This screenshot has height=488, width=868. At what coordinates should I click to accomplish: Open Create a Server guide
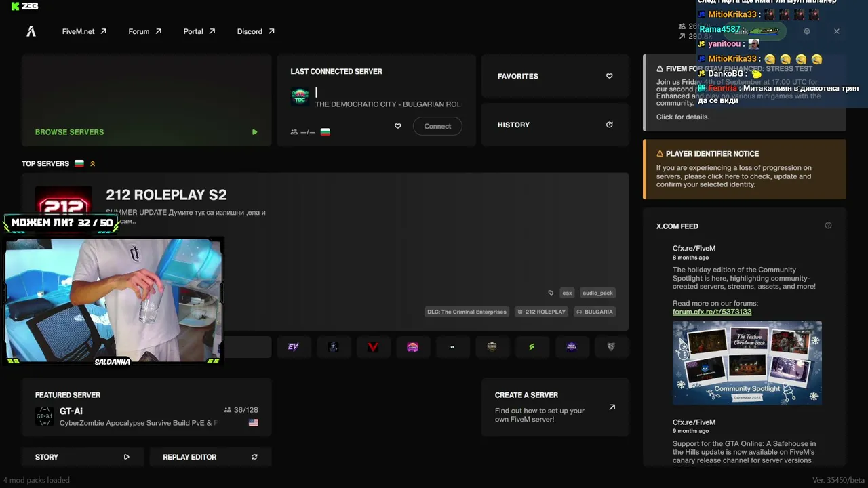point(555,407)
